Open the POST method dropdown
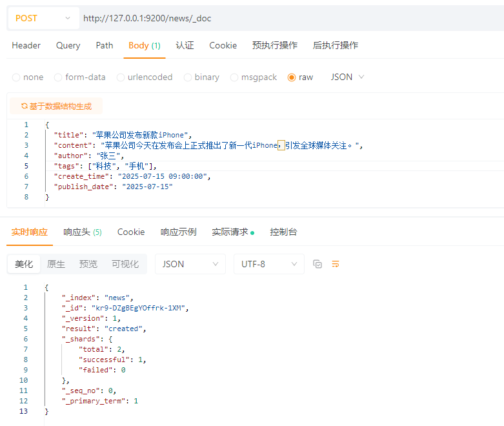504x426 pixels. [43, 18]
